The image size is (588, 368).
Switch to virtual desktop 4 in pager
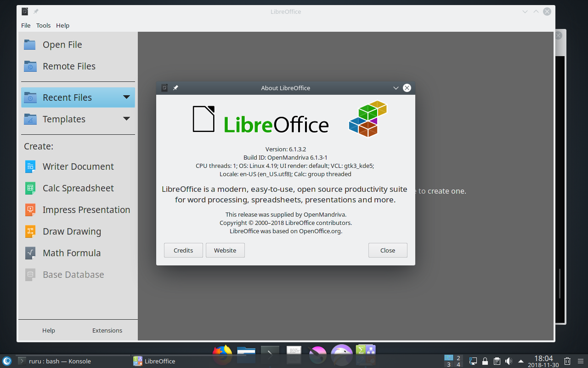(x=458, y=364)
